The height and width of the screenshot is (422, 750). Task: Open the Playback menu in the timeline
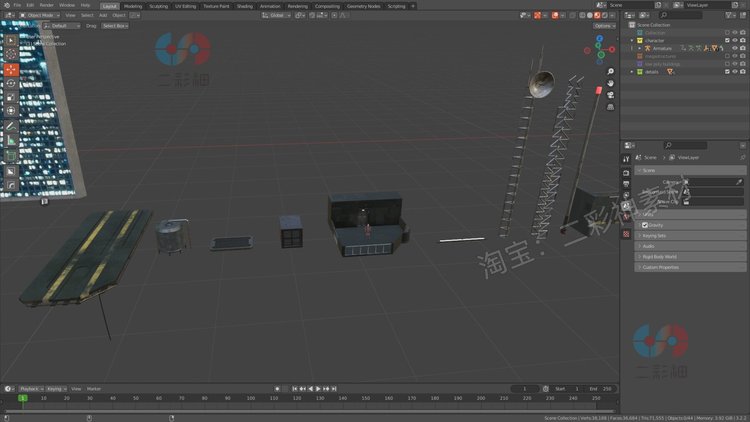(x=31, y=389)
